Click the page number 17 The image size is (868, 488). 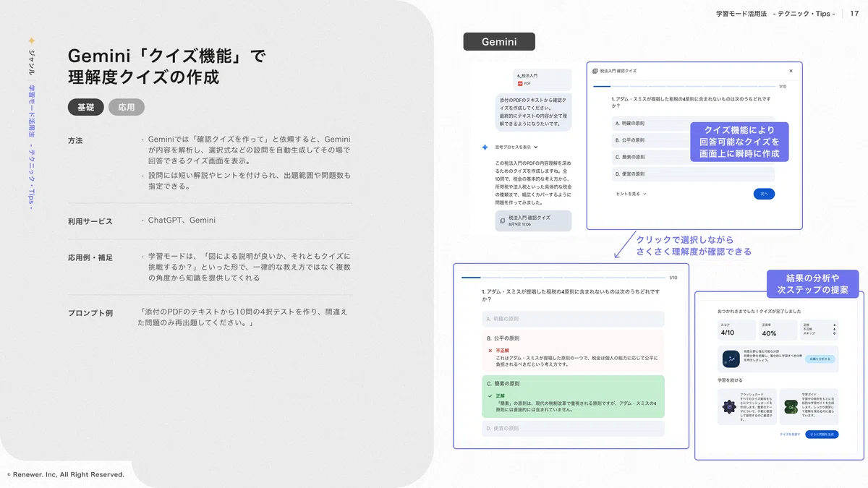[854, 14]
